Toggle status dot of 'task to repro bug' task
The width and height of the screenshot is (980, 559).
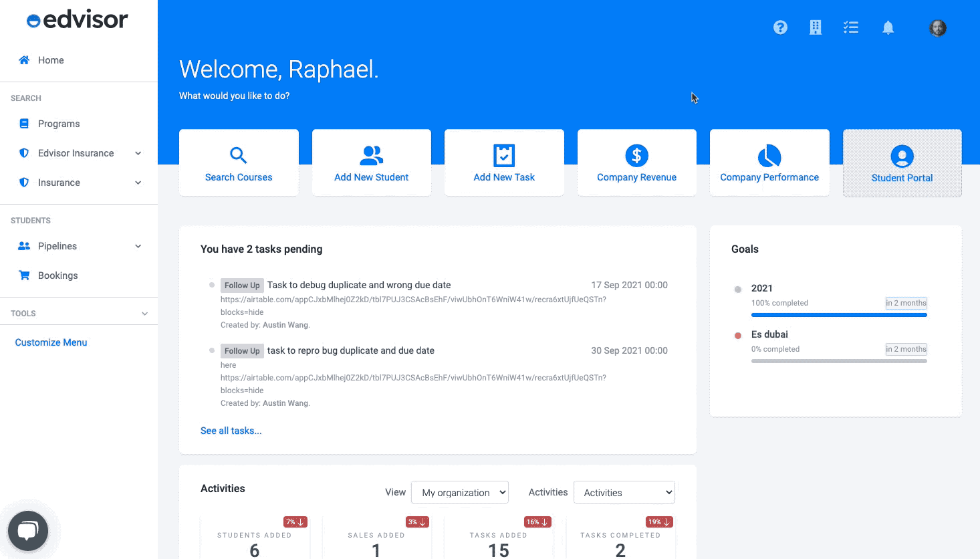pos(212,350)
